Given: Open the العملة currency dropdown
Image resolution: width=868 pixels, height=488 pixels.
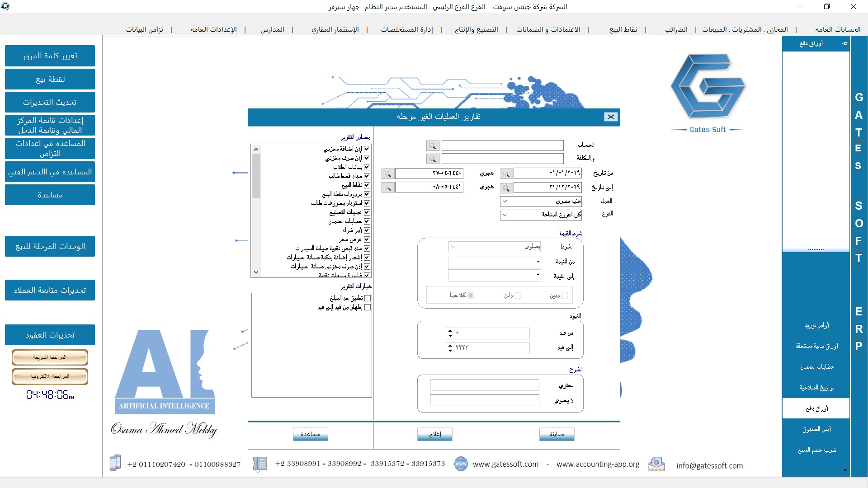Looking at the screenshot, I should [x=505, y=202].
